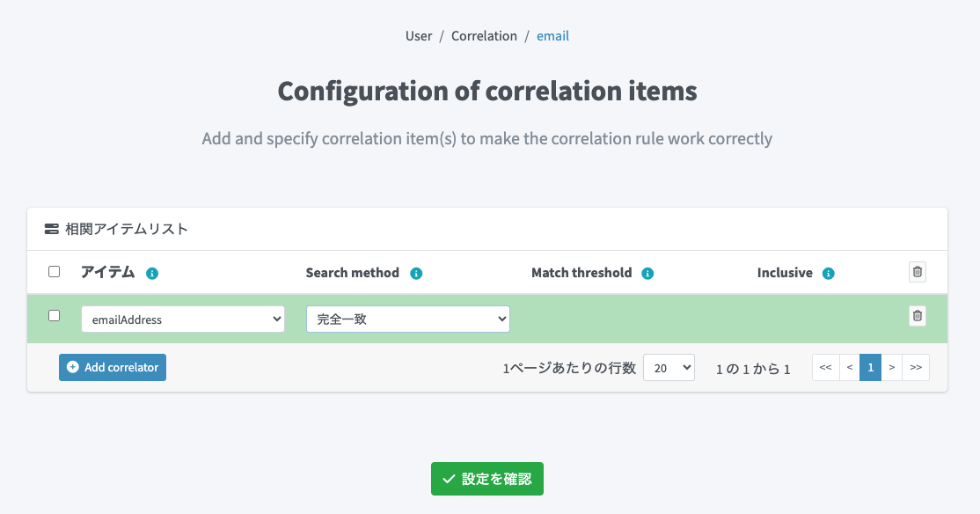The width and height of the screenshot is (980, 514).
Task: Select page 1 in the pagination
Action: point(870,368)
